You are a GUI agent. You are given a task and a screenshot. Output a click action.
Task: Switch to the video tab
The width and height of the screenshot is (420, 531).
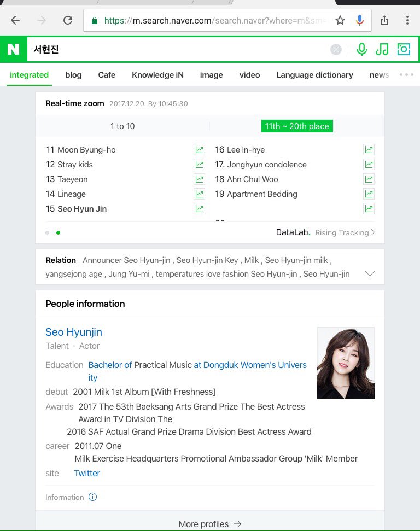click(x=249, y=75)
